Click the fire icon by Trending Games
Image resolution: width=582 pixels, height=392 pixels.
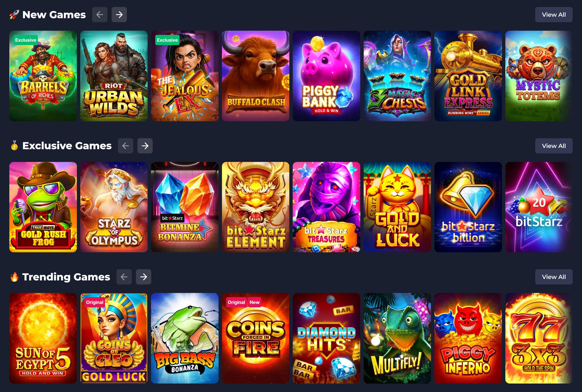pyautogui.click(x=14, y=277)
